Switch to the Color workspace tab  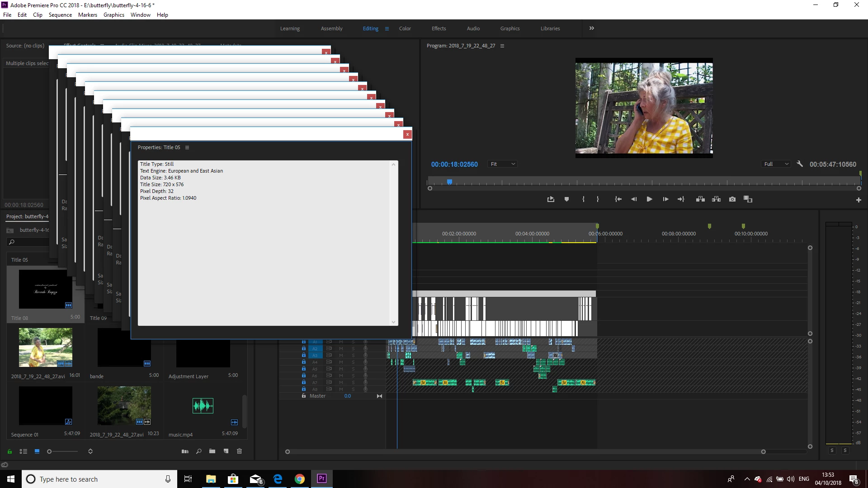pyautogui.click(x=405, y=28)
